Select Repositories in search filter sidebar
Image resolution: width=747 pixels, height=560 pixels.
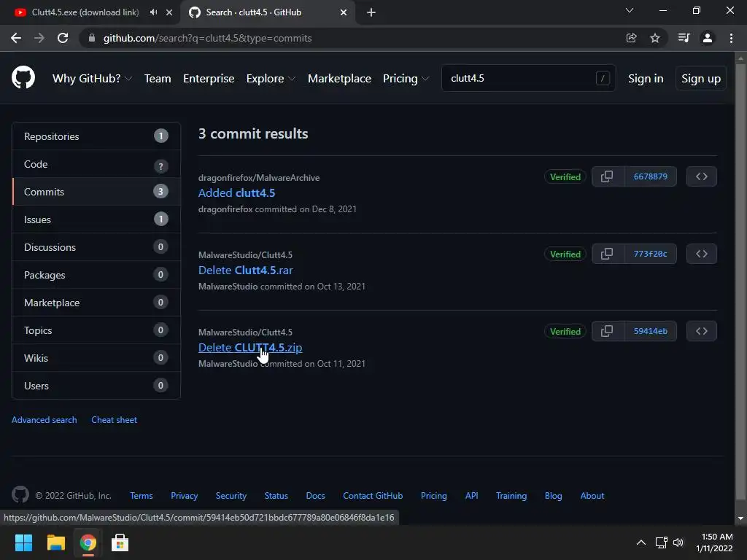pos(96,136)
